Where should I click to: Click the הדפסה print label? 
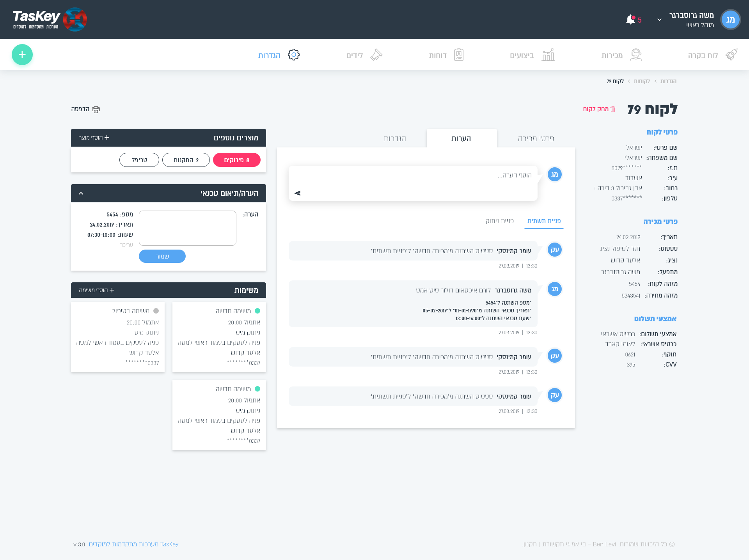click(80, 109)
